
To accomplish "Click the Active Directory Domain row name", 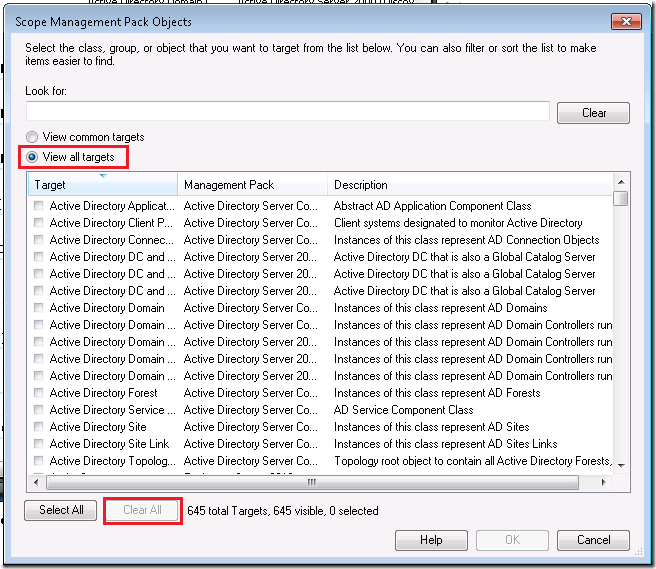I will coord(107,308).
